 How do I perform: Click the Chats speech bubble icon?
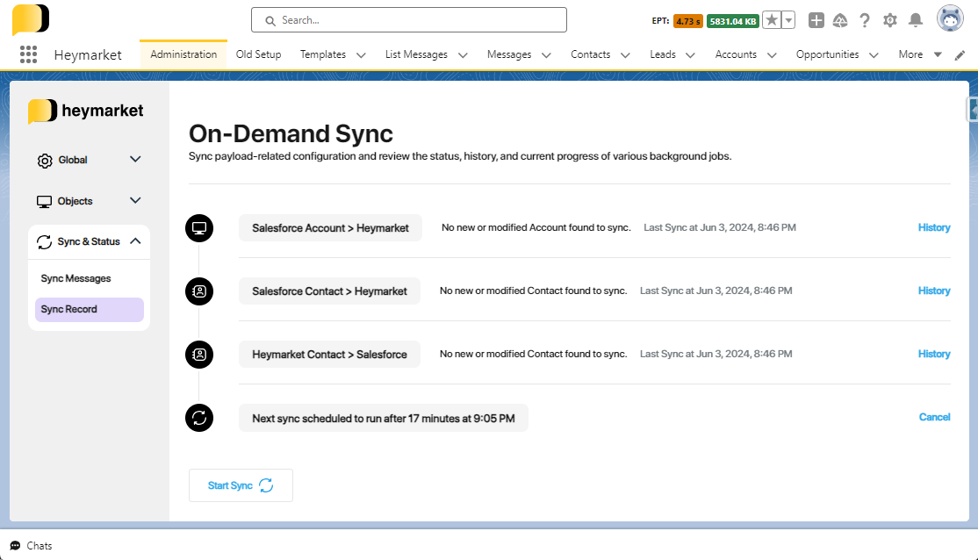coord(16,546)
